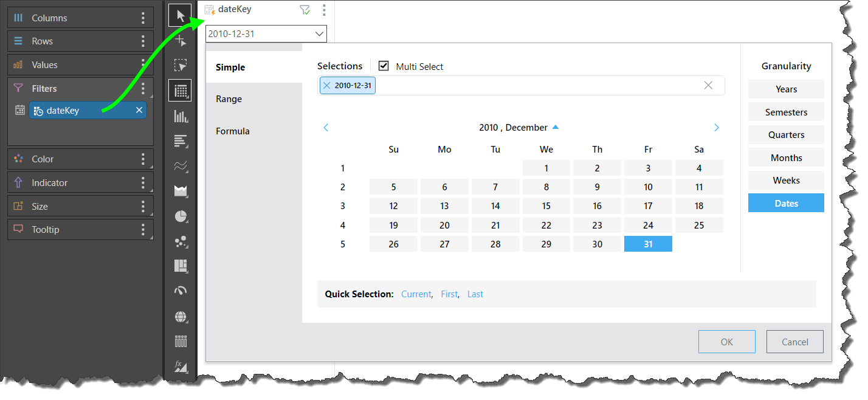Pick the column chart visualization

click(181, 116)
